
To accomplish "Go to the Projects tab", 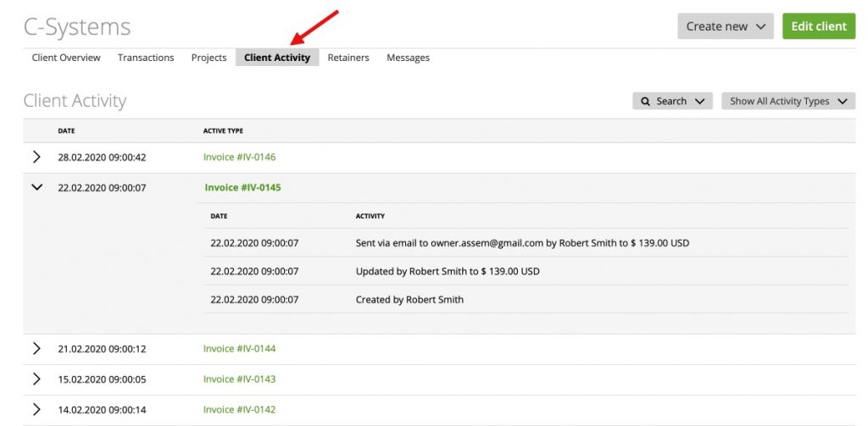I will [x=209, y=58].
